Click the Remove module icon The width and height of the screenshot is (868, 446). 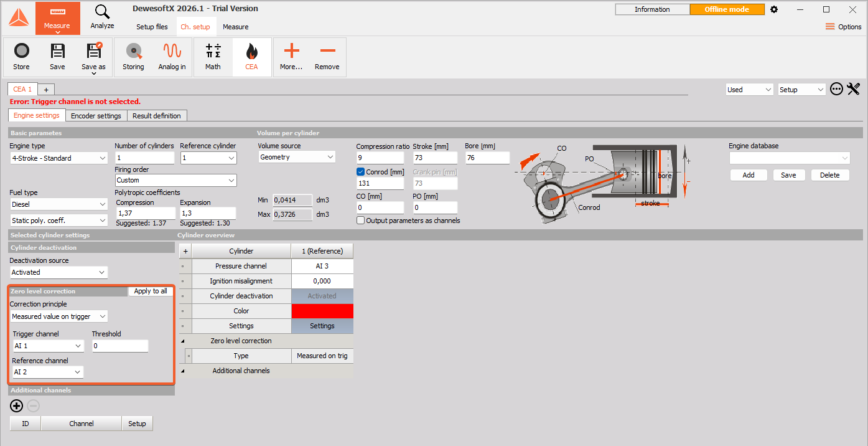click(327, 57)
